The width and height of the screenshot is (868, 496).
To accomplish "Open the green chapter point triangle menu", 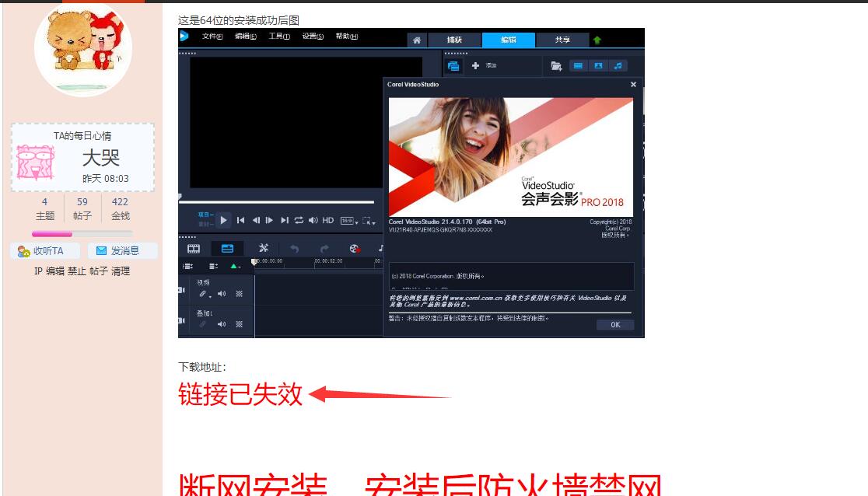I will coord(235,266).
